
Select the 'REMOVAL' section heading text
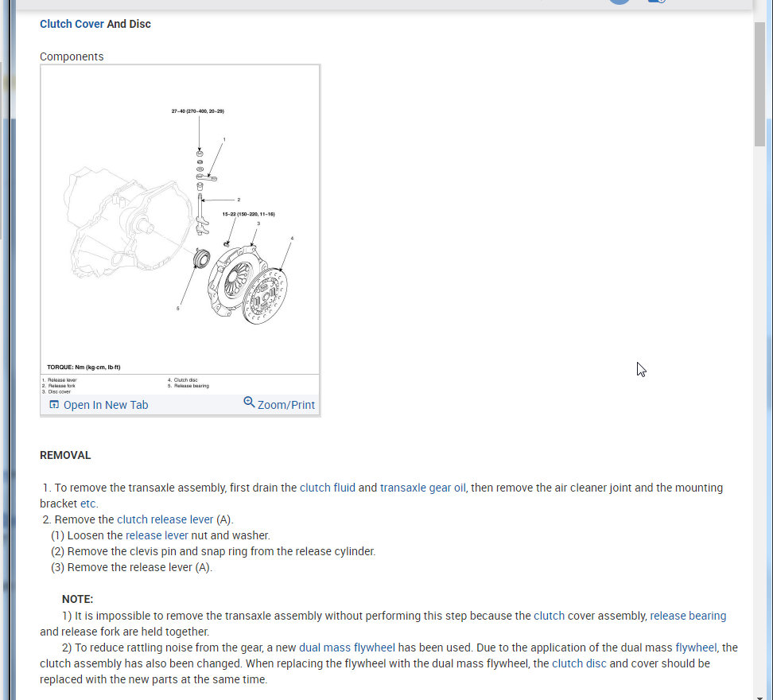tap(65, 455)
